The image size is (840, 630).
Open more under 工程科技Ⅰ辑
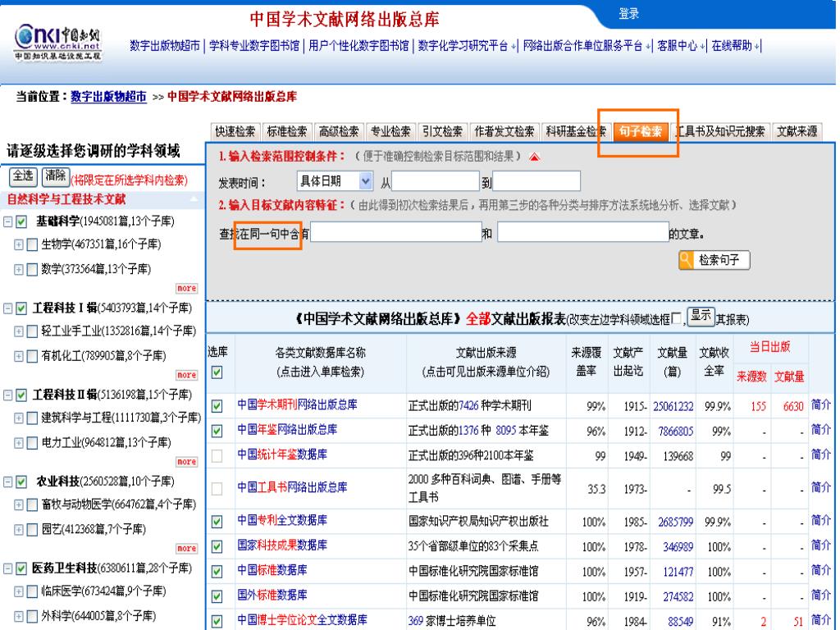click(x=186, y=375)
